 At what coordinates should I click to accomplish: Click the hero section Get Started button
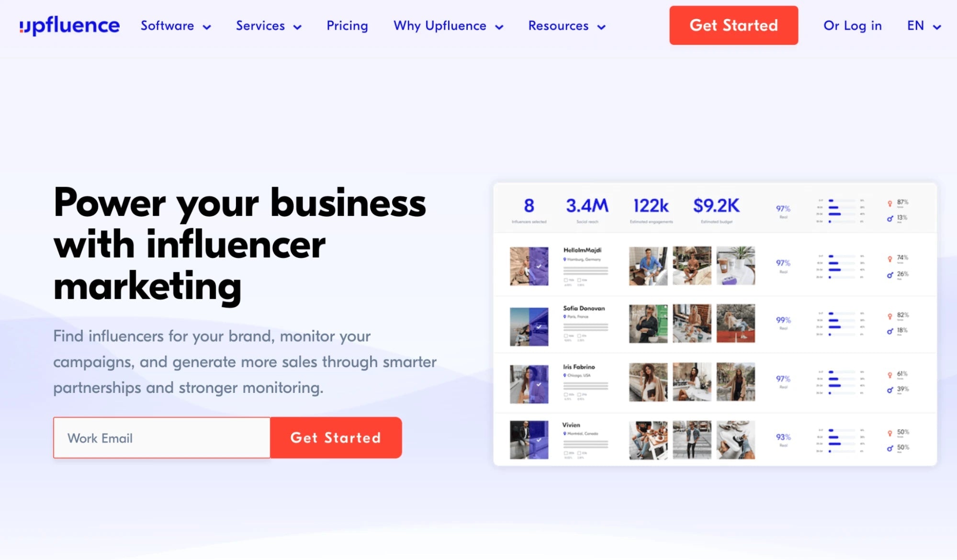(336, 437)
